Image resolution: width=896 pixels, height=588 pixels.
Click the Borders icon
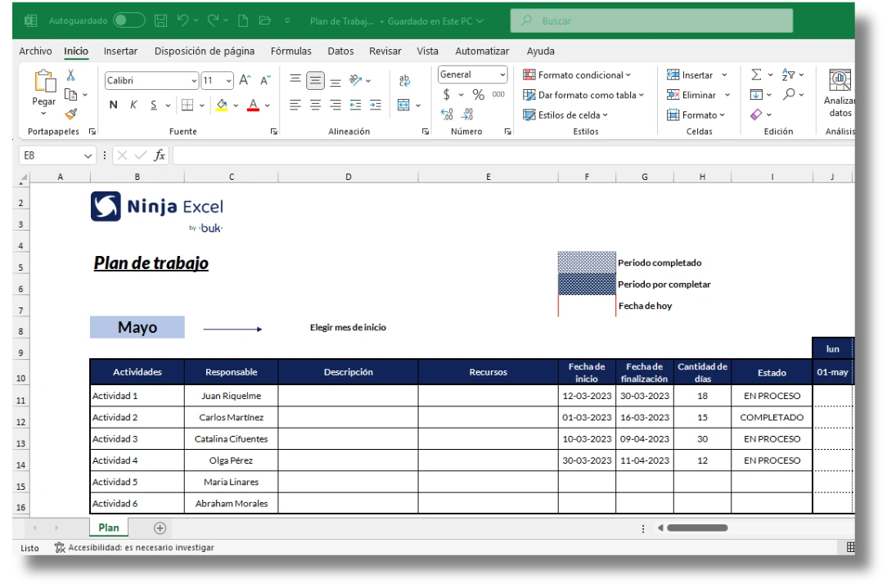187,105
